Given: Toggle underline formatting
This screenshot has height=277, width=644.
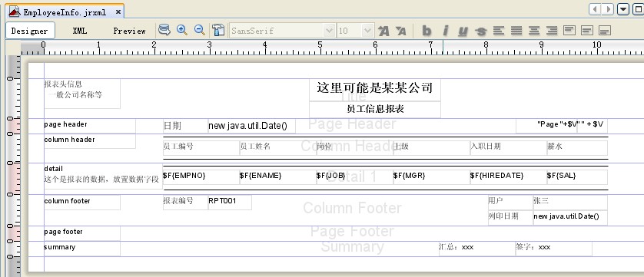Looking at the screenshot, I should 463,31.
